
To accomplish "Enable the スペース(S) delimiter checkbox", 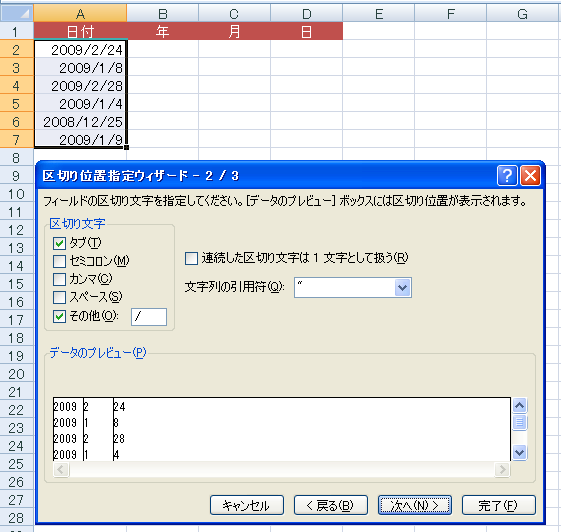I will pyautogui.click(x=59, y=297).
